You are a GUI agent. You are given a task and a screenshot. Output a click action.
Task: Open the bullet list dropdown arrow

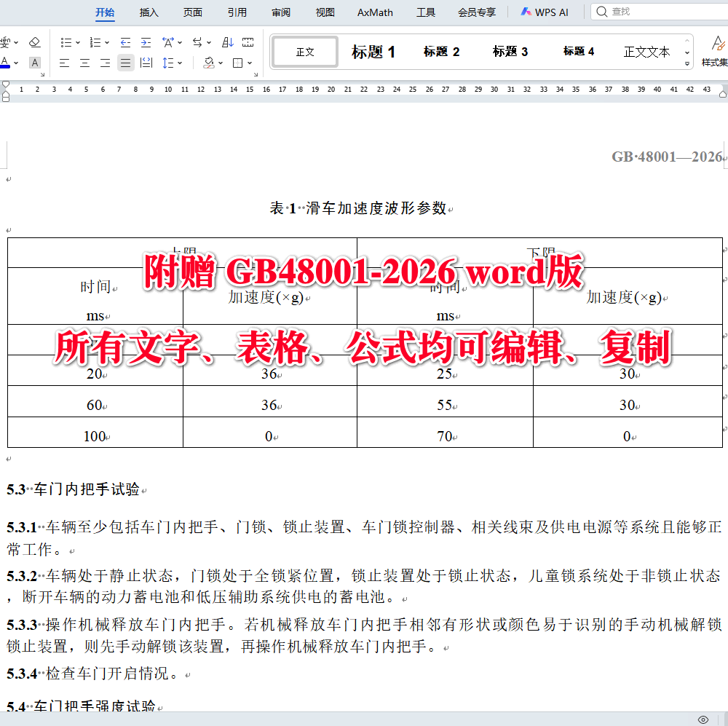pyautogui.click(x=78, y=42)
